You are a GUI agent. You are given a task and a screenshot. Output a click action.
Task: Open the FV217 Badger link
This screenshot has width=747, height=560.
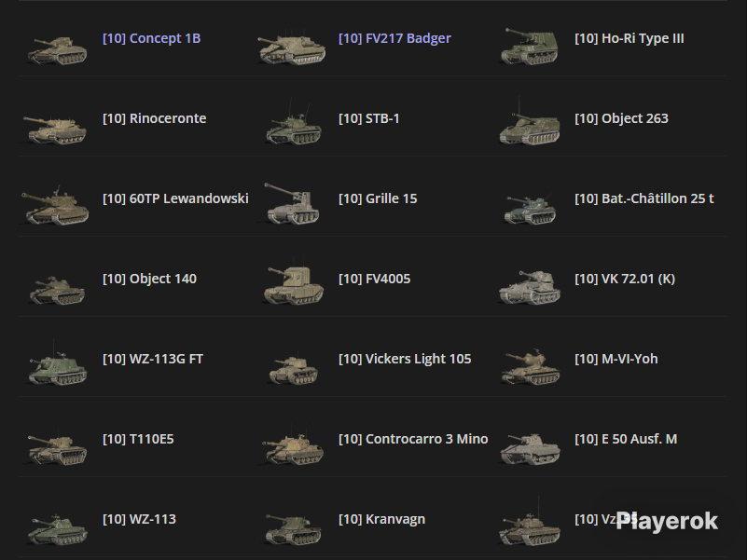394,38
